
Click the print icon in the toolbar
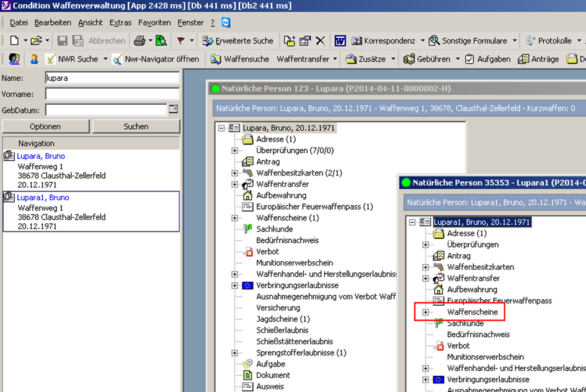click(139, 41)
